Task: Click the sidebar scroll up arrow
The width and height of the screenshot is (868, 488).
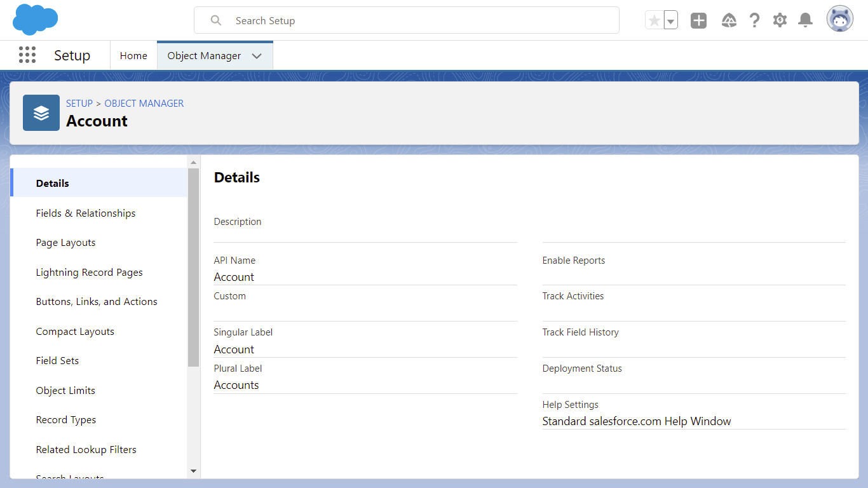Action: click(194, 162)
